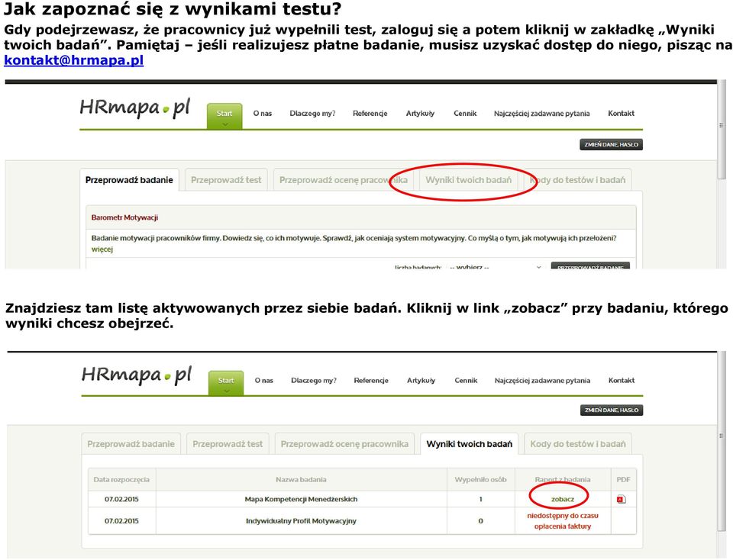Click ZMIEŃ DANE, HASŁO button above Barometr Motywacji

tap(611, 144)
